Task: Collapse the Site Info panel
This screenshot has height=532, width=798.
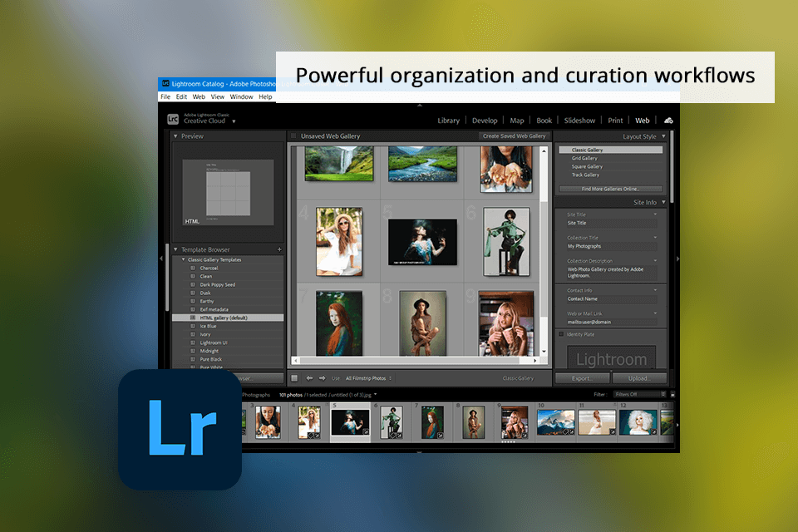Action: [663, 202]
